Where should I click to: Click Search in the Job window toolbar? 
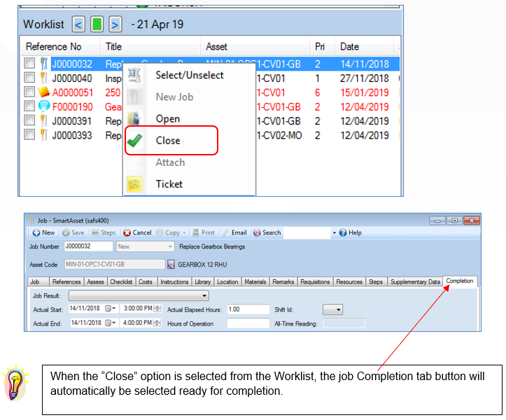[x=267, y=232]
